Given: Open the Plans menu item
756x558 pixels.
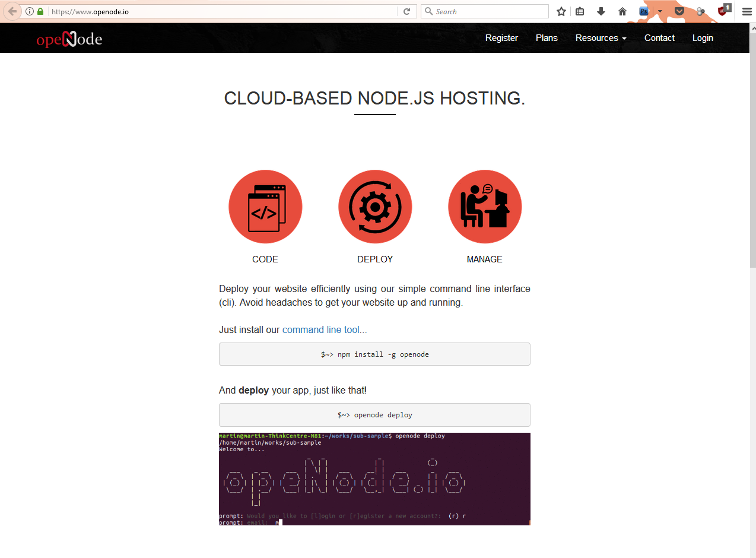Looking at the screenshot, I should [547, 38].
